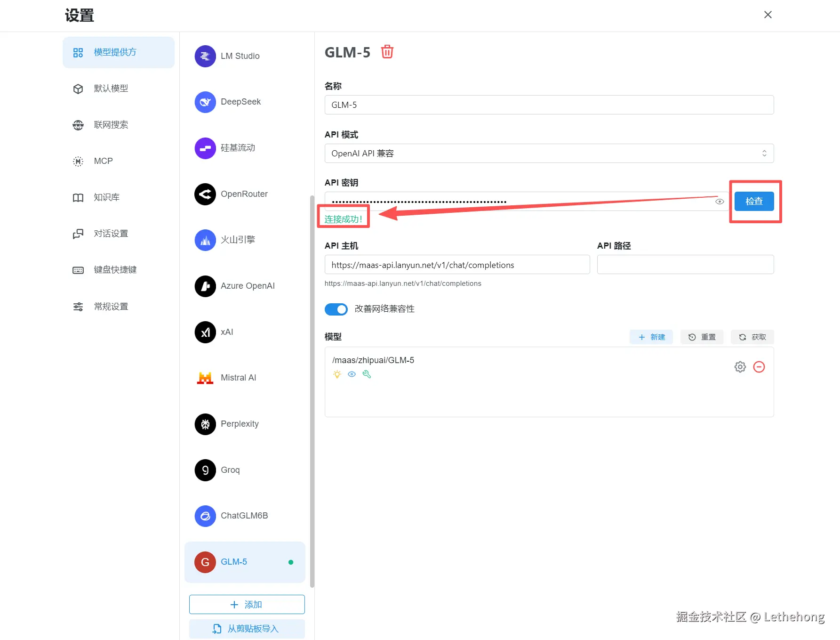This screenshot has height=640, width=840.
Task: Click the xAI logo icon
Action: pos(205,332)
